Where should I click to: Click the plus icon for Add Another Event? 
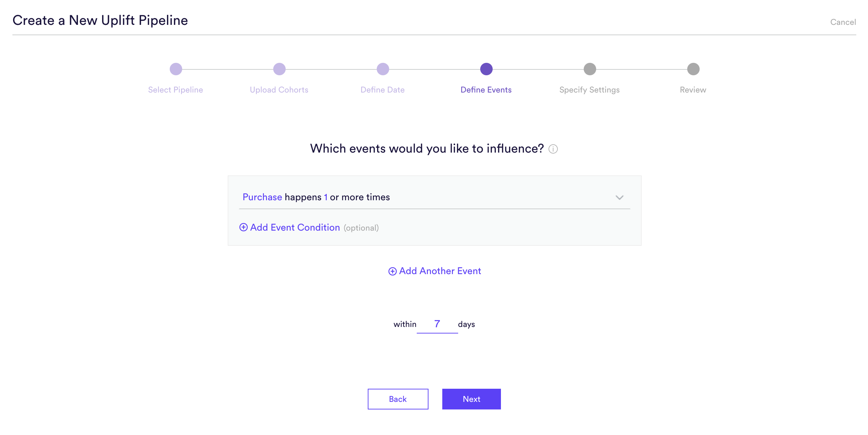[x=392, y=271]
